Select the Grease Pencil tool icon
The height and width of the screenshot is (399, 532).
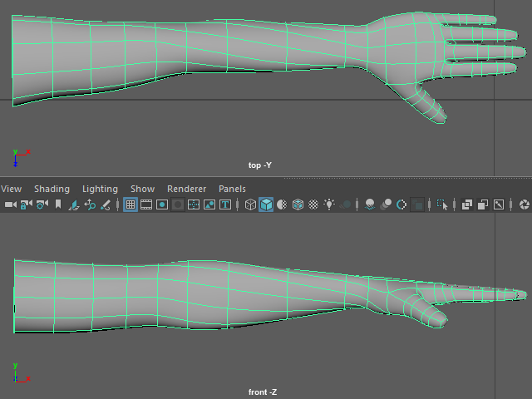click(106, 204)
